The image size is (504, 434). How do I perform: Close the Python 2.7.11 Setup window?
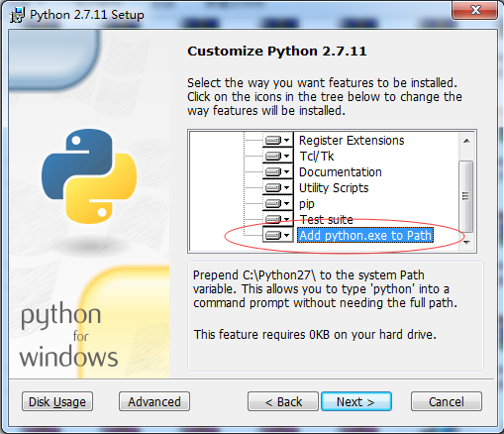coord(475,10)
